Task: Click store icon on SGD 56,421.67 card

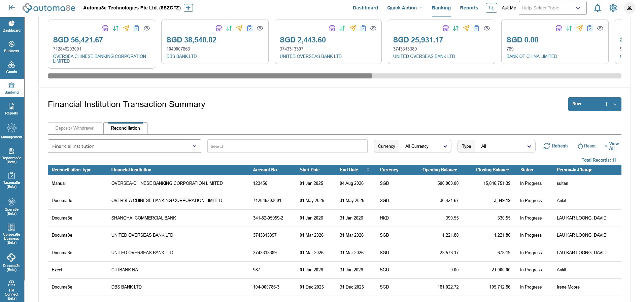Action: tap(105, 28)
